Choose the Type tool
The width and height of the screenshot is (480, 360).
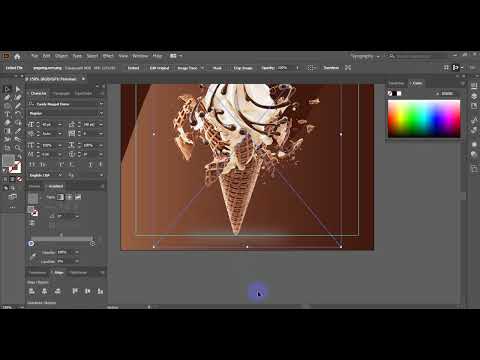coord(7,114)
